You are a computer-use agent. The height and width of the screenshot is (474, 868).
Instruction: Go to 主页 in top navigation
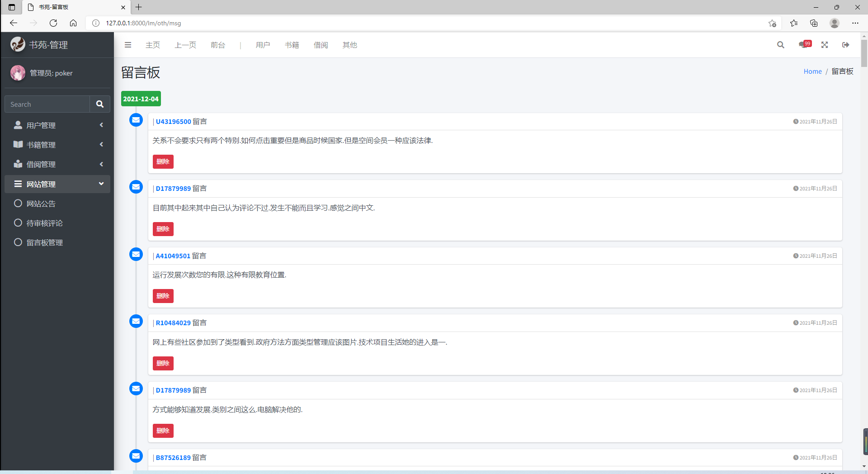(153, 45)
